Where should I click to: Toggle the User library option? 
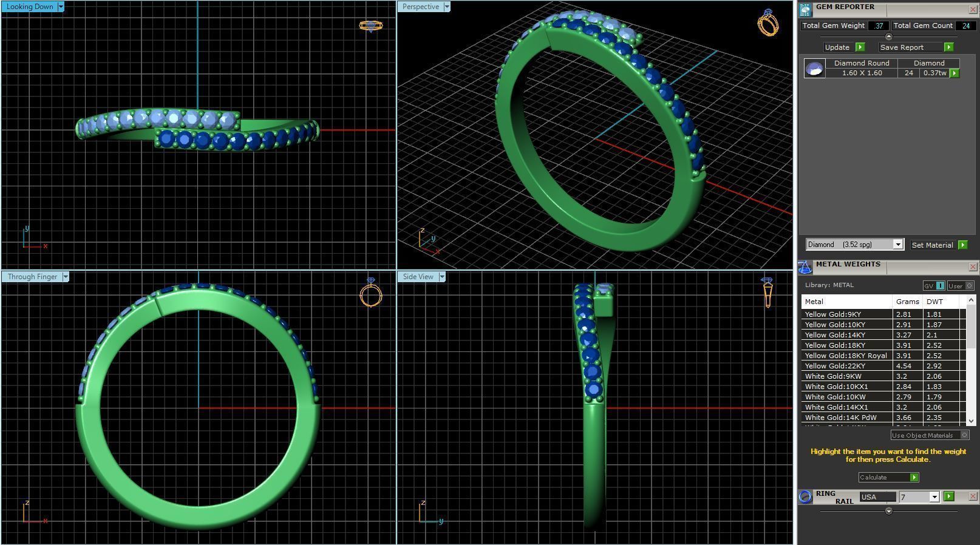(x=960, y=286)
